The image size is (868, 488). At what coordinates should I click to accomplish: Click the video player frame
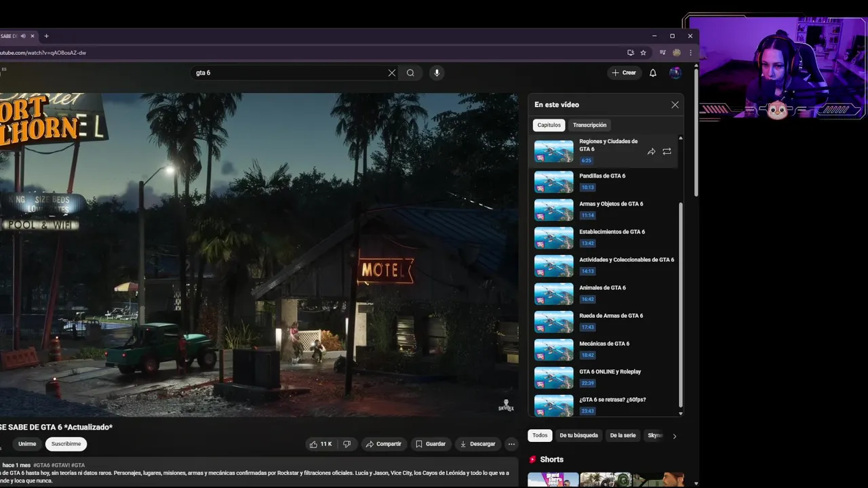pyautogui.click(x=259, y=255)
